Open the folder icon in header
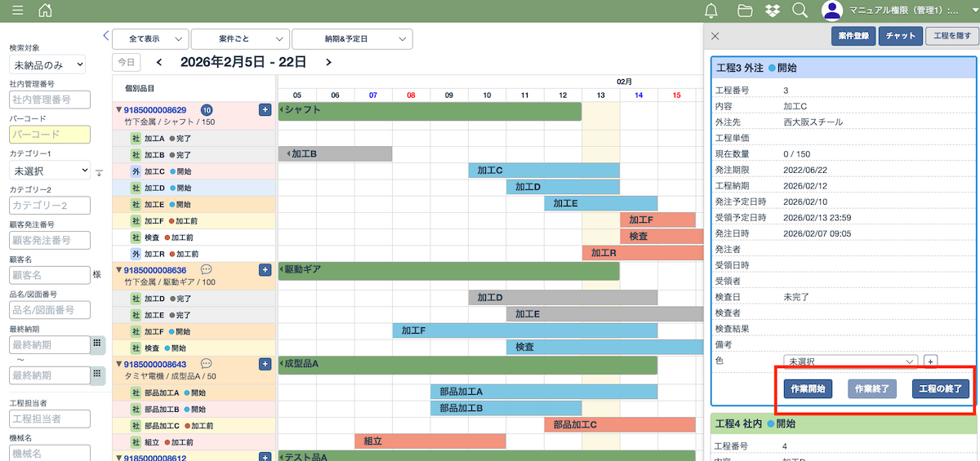Screen dimensions: 980x461 click(x=744, y=11)
